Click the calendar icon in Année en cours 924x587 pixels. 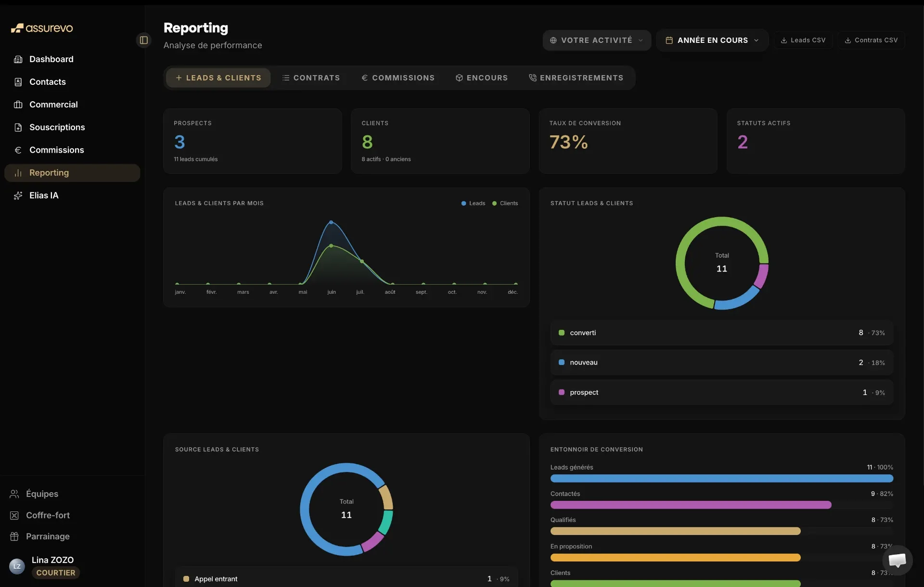669,40
